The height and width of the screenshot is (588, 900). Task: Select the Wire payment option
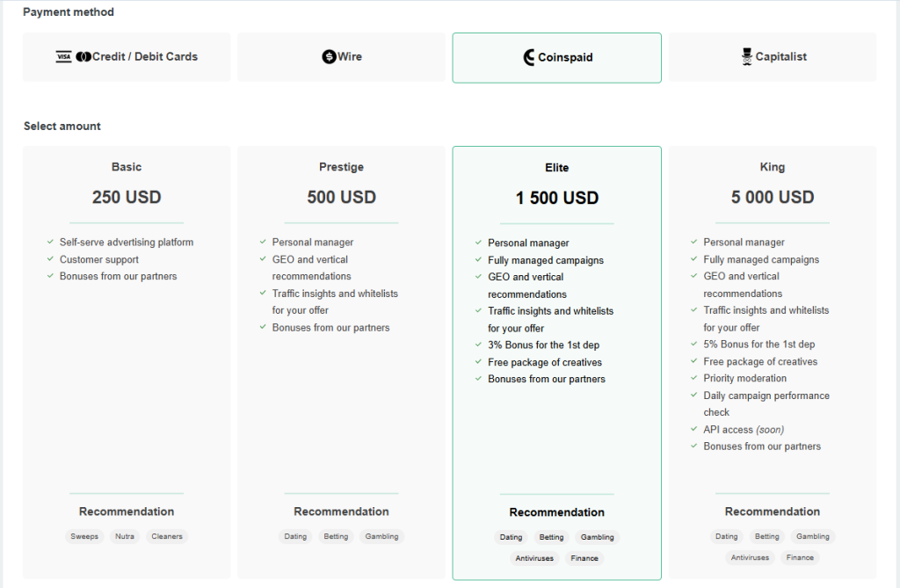[x=341, y=57]
